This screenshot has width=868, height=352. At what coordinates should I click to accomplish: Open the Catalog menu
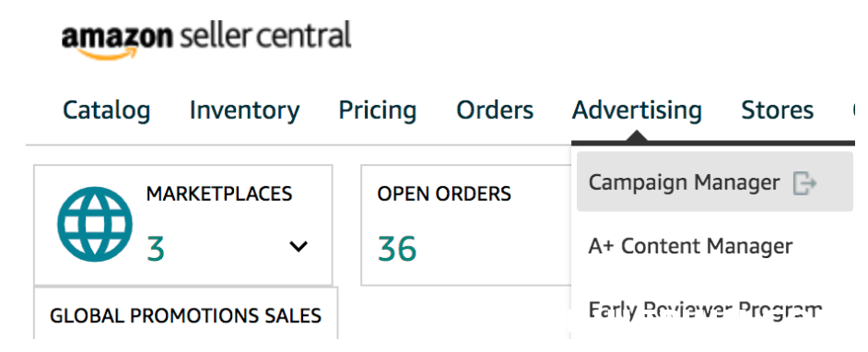click(x=106, y=110)
